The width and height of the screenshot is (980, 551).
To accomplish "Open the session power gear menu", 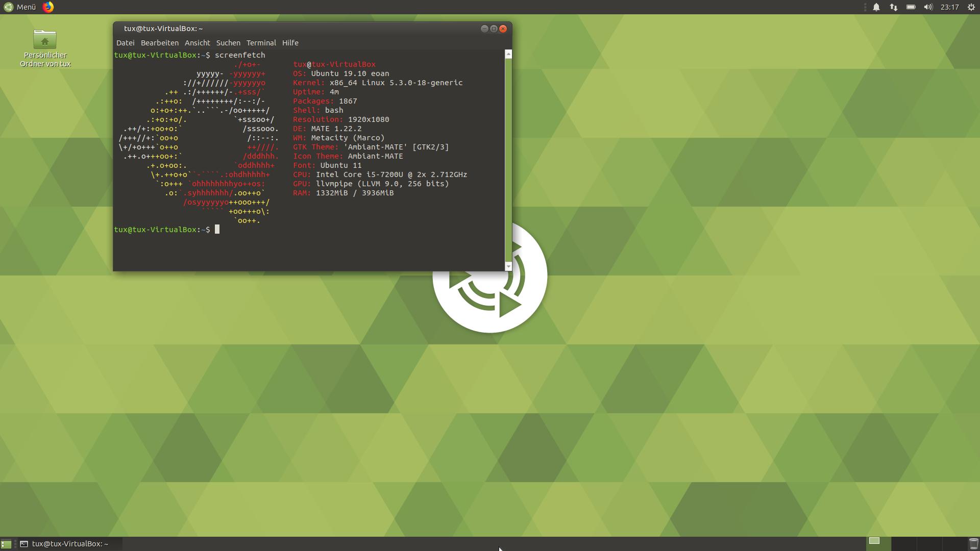I will click(971, 7).
